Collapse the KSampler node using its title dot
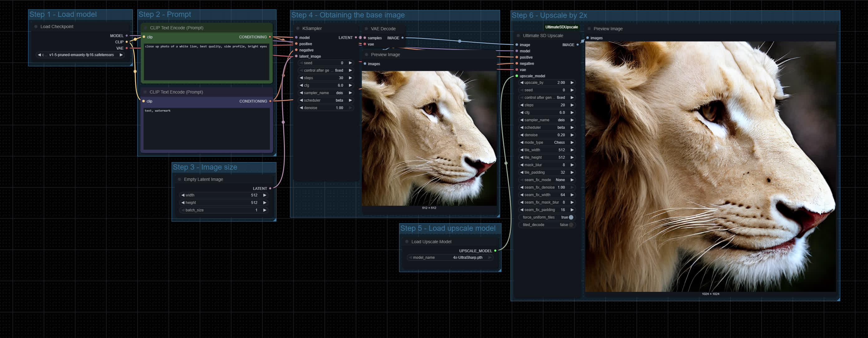 (x=298, y=29)
